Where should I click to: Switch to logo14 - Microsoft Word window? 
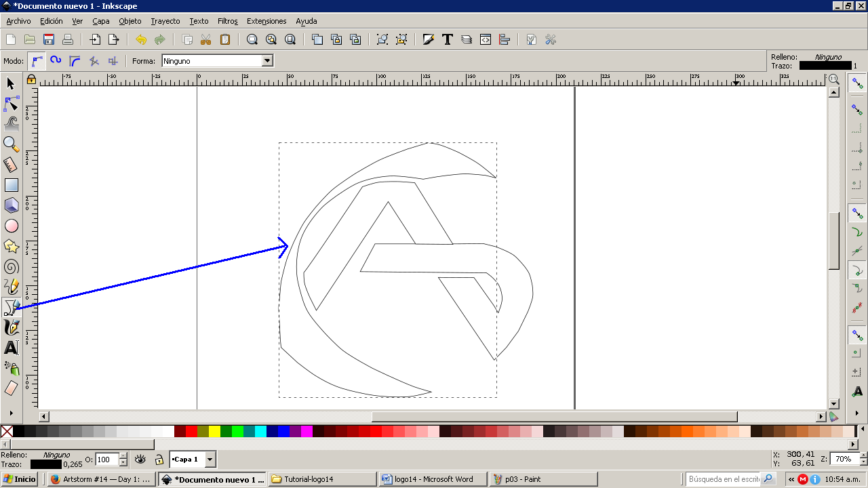click(433, 479)
